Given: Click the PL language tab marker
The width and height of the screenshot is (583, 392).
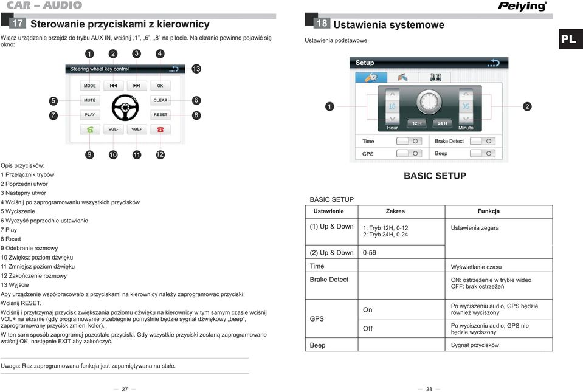Looking at the screenshot, I should [x=571, y=39].
